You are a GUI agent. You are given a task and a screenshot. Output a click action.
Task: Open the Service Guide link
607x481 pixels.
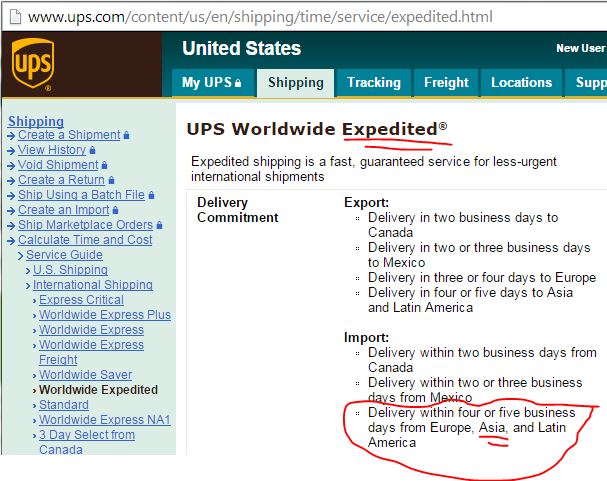[x=64, y=255]
